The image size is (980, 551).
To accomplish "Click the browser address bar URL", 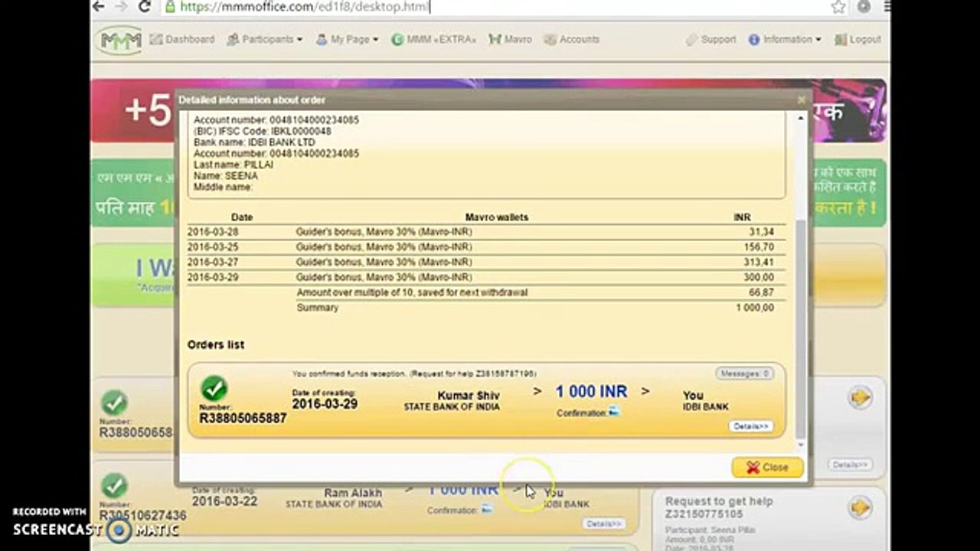I will (305, 7).
